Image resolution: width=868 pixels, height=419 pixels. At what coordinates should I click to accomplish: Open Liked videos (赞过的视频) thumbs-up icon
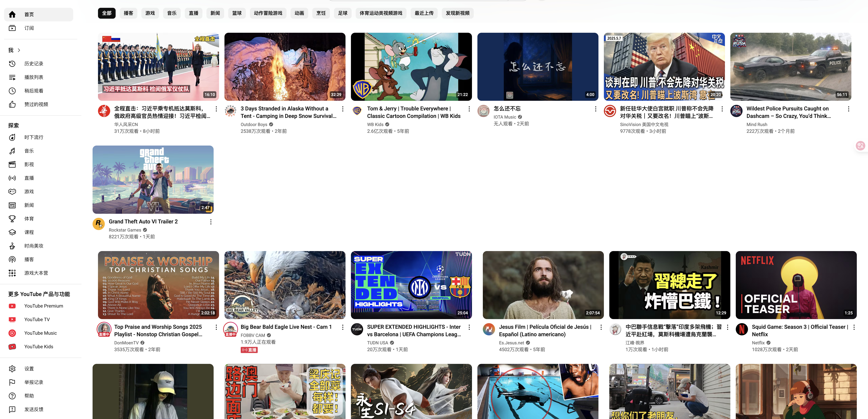click(x=12, y=104)
